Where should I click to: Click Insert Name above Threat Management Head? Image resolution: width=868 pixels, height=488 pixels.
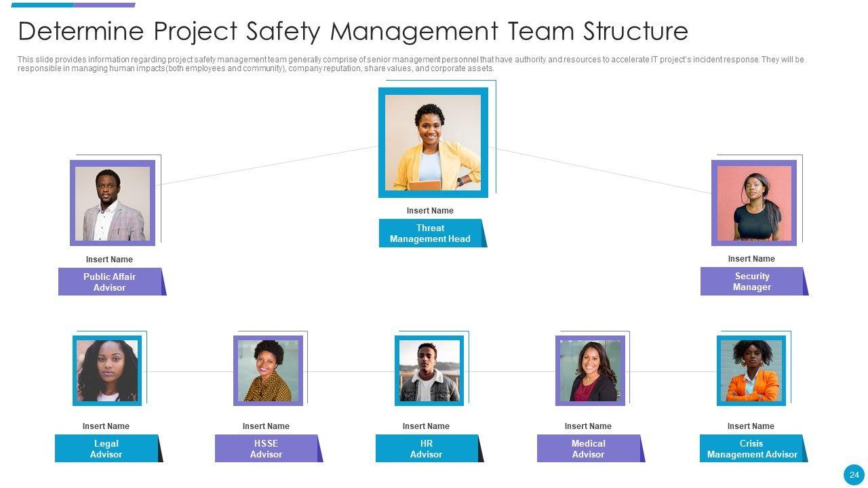(430, 211)
